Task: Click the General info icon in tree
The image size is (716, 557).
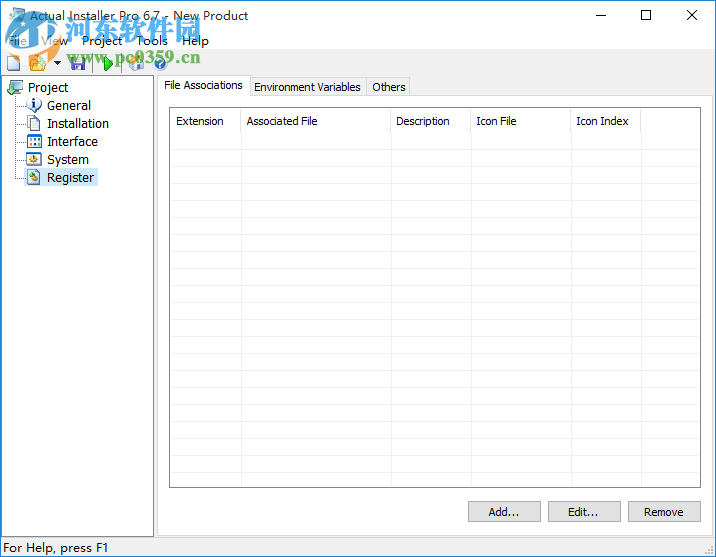Action: (34, 105)
